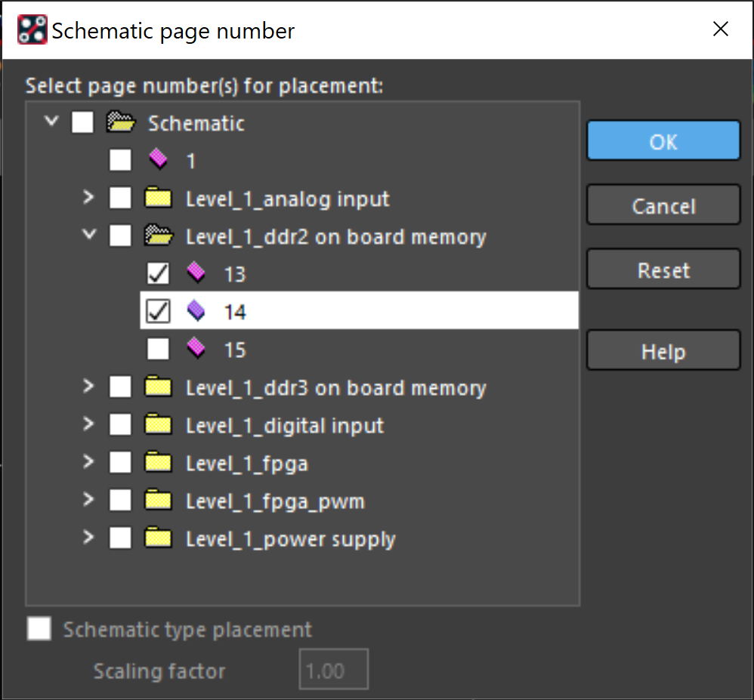Click the purple page 14 icon
The image size is (754, 700).
196,310
